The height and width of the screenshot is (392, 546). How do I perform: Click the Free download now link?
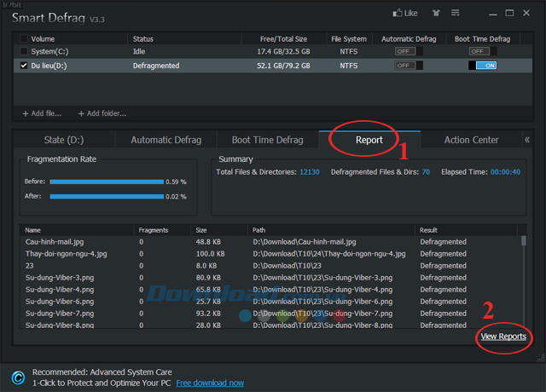tap(210, 383)
